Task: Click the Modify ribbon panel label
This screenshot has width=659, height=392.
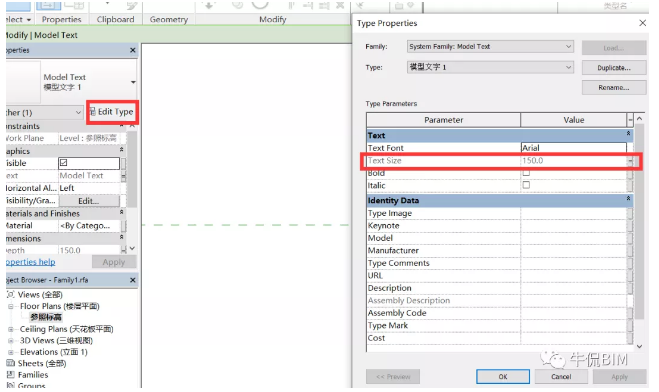Action: coord(272,20)
